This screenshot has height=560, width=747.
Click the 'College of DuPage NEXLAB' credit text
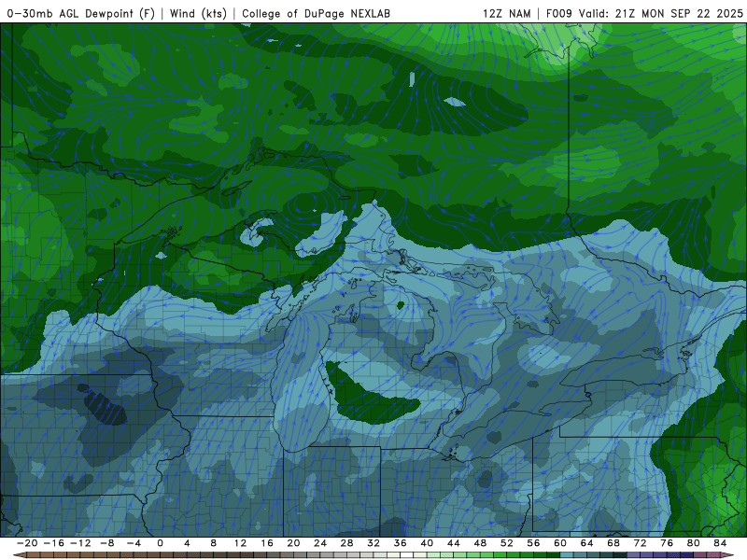click(316, 13)
